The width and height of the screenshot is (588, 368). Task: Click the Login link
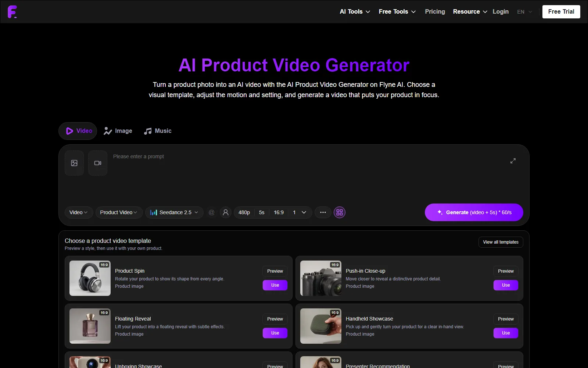click(x=501, y=12)
